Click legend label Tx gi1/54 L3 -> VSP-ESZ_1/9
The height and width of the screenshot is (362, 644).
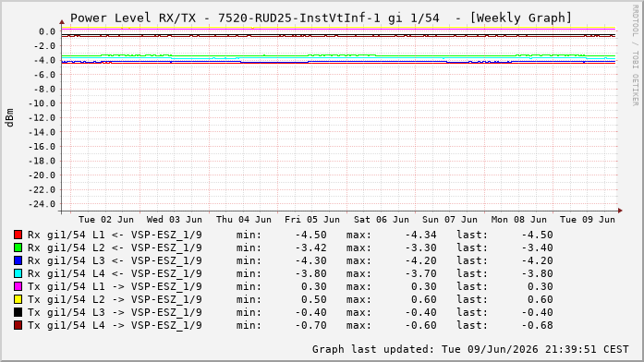(x=115, y=313)
